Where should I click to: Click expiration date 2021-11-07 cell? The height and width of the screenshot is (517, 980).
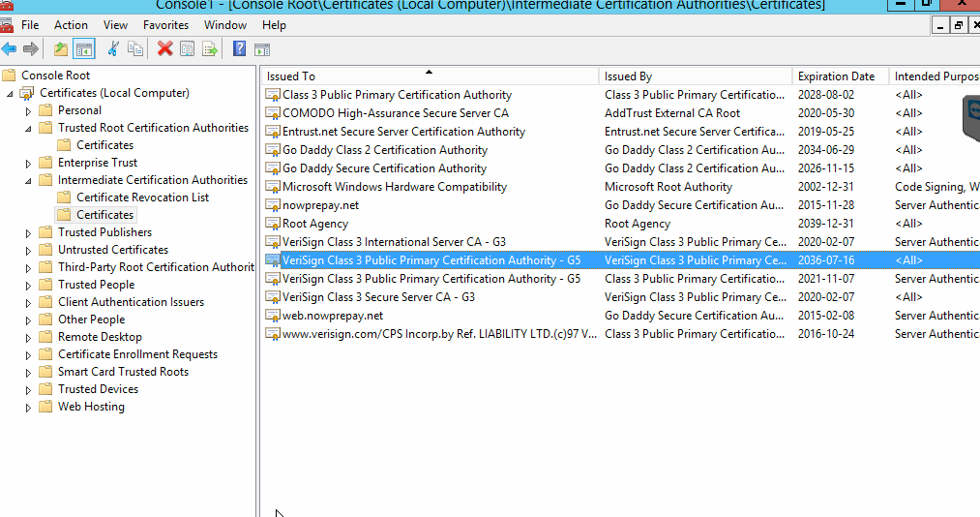click(x=825, y=279)
